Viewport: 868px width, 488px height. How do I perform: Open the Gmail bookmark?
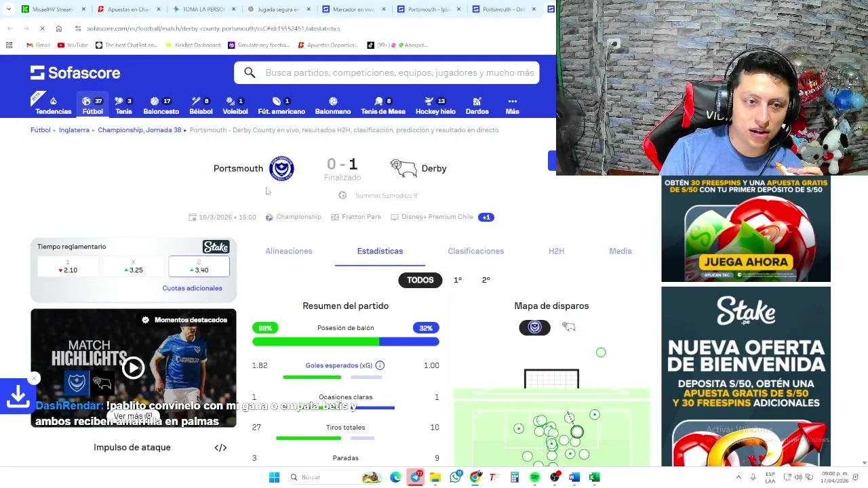click(x=38, y=45)
